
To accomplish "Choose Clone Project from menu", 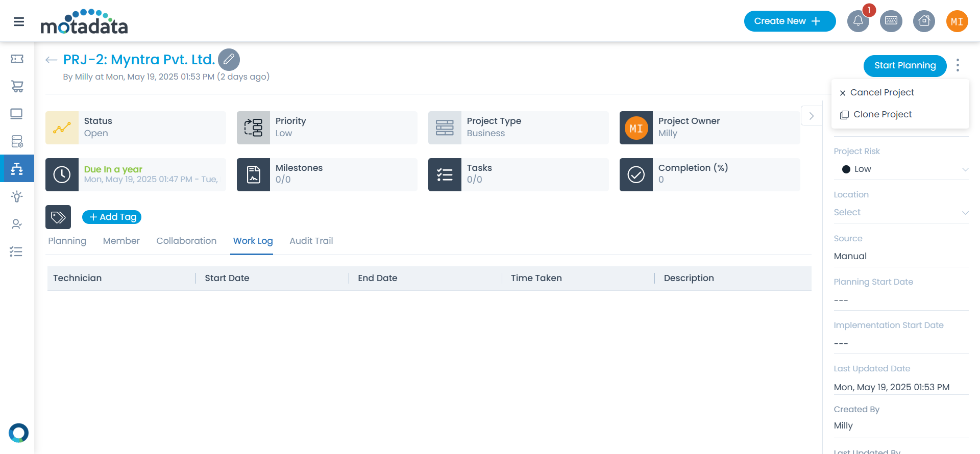I will click(900, 114).
